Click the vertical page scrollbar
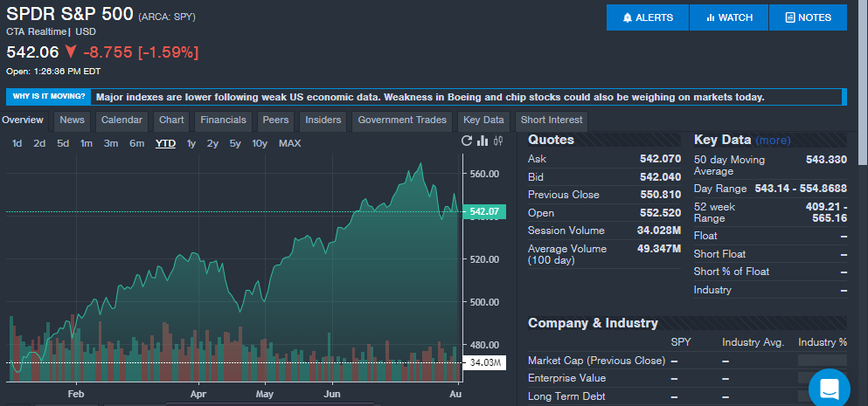 point(863,83)
